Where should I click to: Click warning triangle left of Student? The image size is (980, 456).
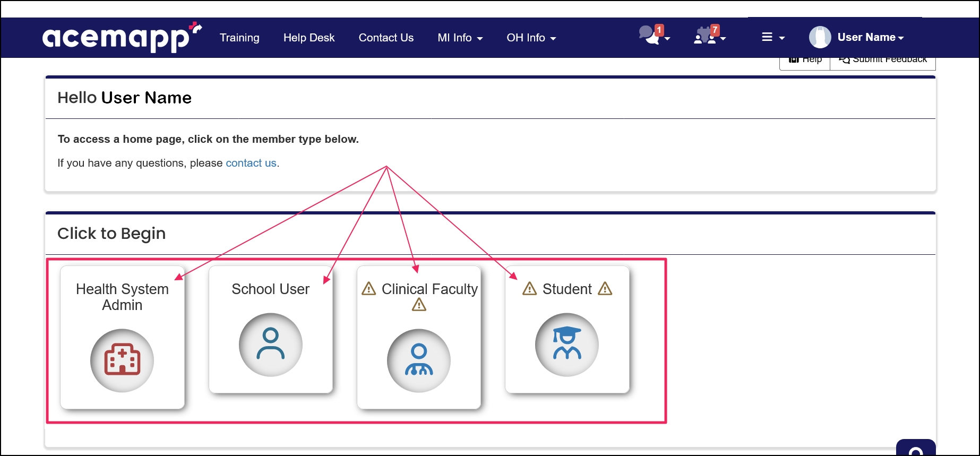[x=530, y=289]
